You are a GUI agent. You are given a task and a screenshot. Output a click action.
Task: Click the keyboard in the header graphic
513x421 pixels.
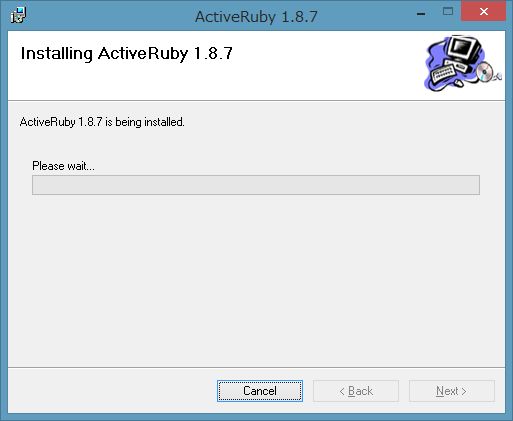pyautogui.click(x=443, y=74)
